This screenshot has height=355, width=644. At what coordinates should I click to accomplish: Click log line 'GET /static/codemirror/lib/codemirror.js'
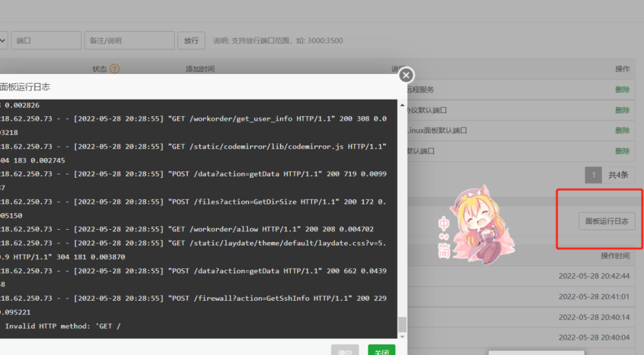coord(193,153)
